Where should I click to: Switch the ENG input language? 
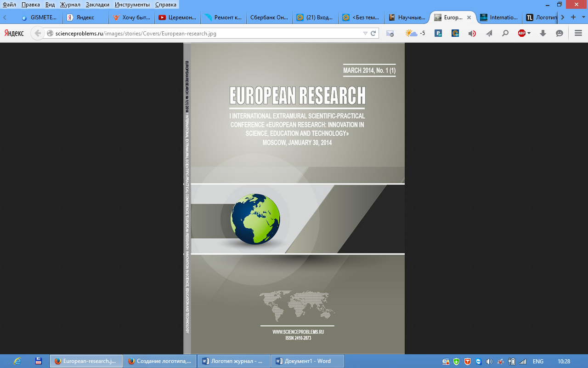pos(538,361)
